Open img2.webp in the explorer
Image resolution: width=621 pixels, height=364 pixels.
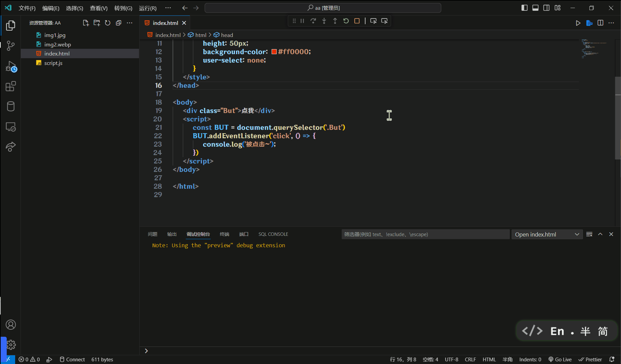coord(80,44)
